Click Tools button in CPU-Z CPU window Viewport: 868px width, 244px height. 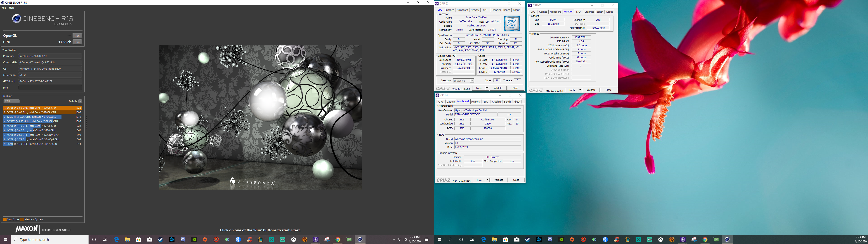click(479, 88)
